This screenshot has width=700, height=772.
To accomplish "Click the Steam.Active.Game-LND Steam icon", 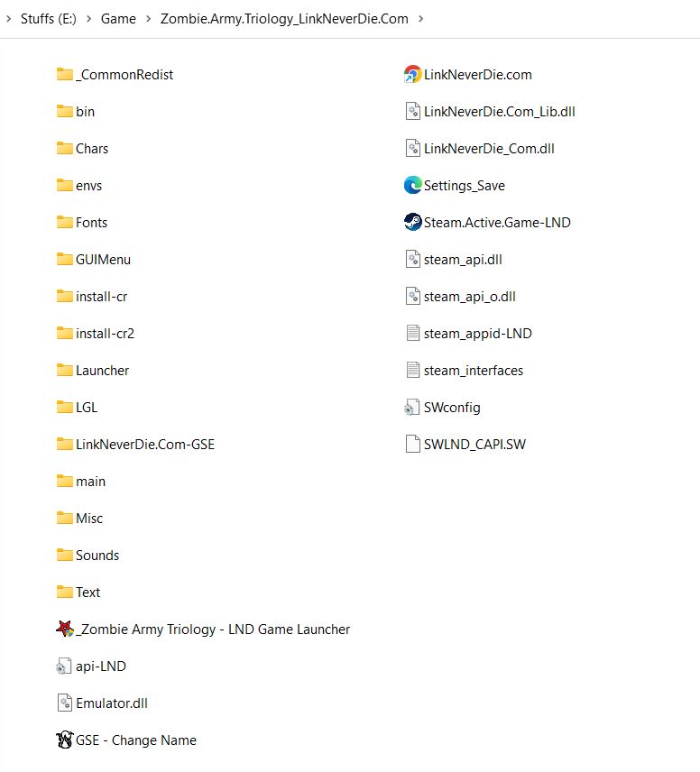I will pyautogui.click(x=412, y=223).
